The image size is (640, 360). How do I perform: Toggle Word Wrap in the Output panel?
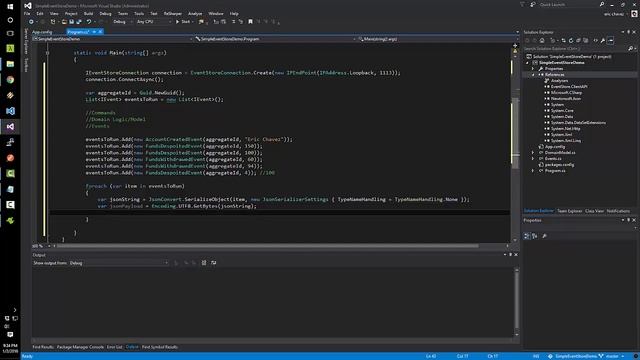pyautogui.click(x=213, y=263)
